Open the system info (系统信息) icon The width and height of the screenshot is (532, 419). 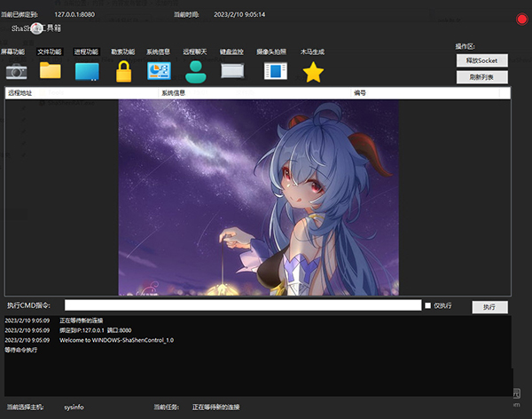point(159,71)
